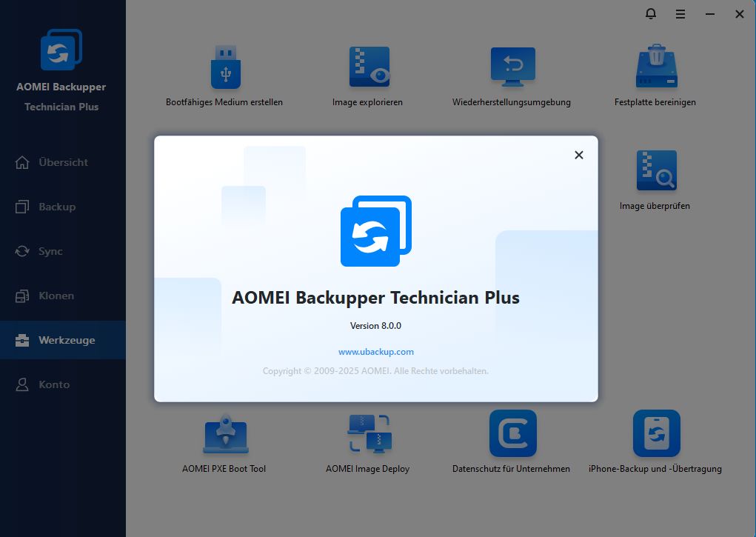Click the AOMEI PXE Boot Tool label
The width and height of the screenshot is (756, 537).
click(x=224, y=469)
